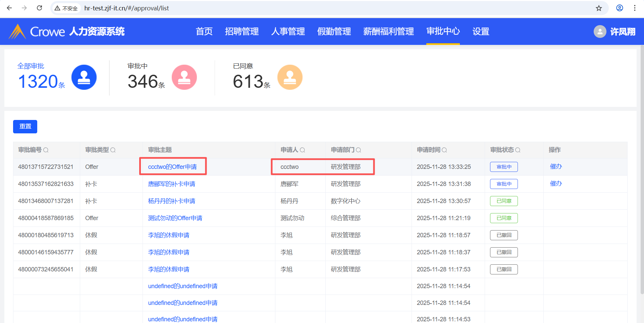
Task: Reload the page using the browser refresh button
Action: point(39,8)
